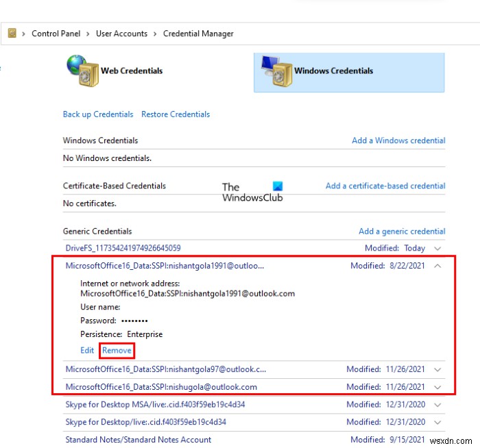Expand Skype for Desktop/live chevron
The image size is (480, 448).
coord(437,423)
